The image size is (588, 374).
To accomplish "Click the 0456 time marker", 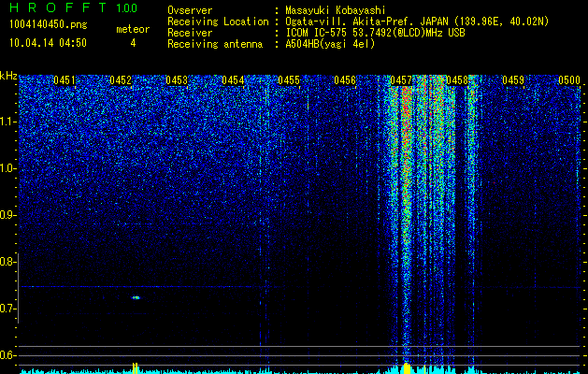I will (x=345, y=80).
